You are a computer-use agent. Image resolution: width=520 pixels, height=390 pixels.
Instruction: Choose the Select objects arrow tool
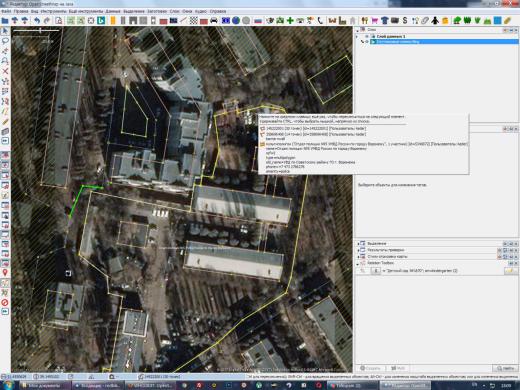pyautogui.click(x=5, y=31)
